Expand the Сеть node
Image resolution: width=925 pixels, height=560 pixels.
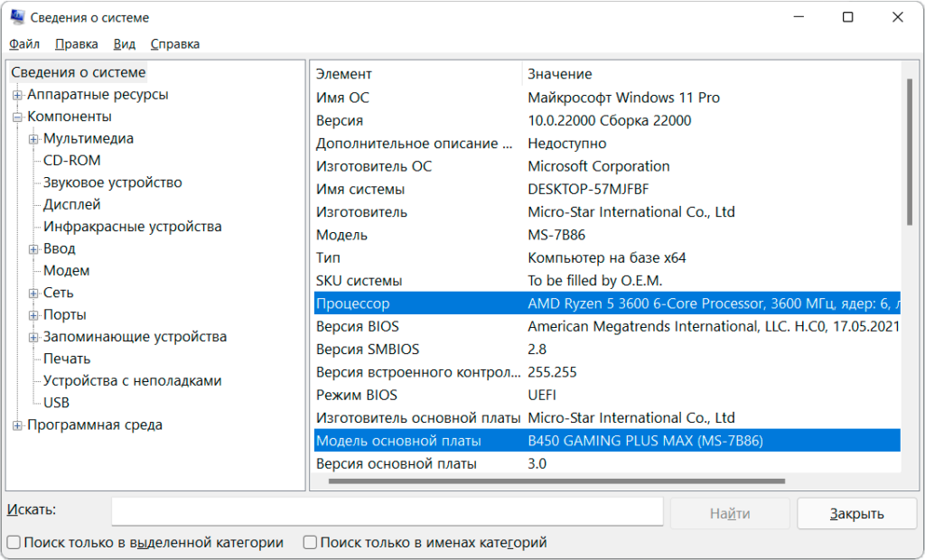click(33, 294)
